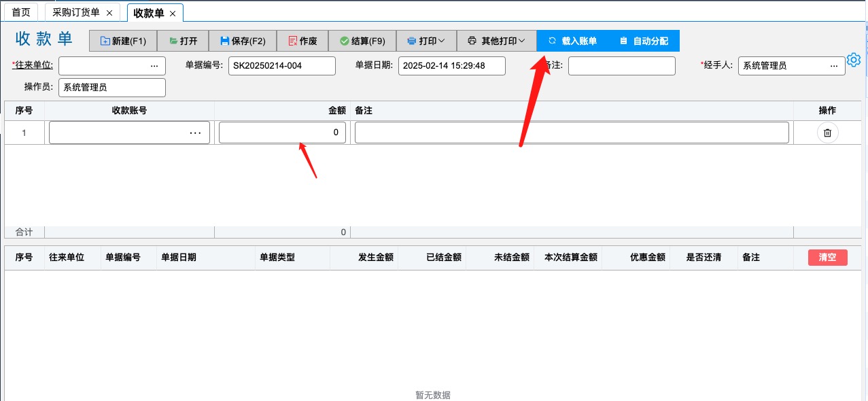Close the 采购订货单 tab
The image size is (868, 401).
(x=109, y=13)
